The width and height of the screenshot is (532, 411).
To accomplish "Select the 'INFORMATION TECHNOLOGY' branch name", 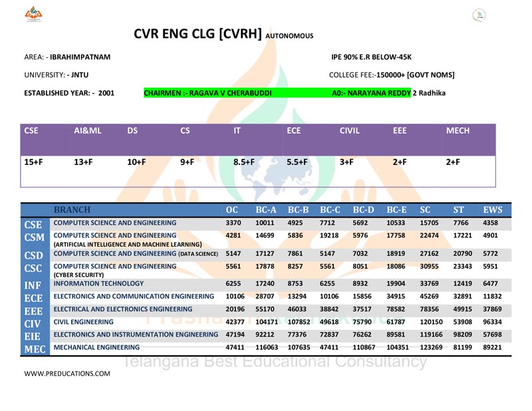I will (x=98, y=283).
